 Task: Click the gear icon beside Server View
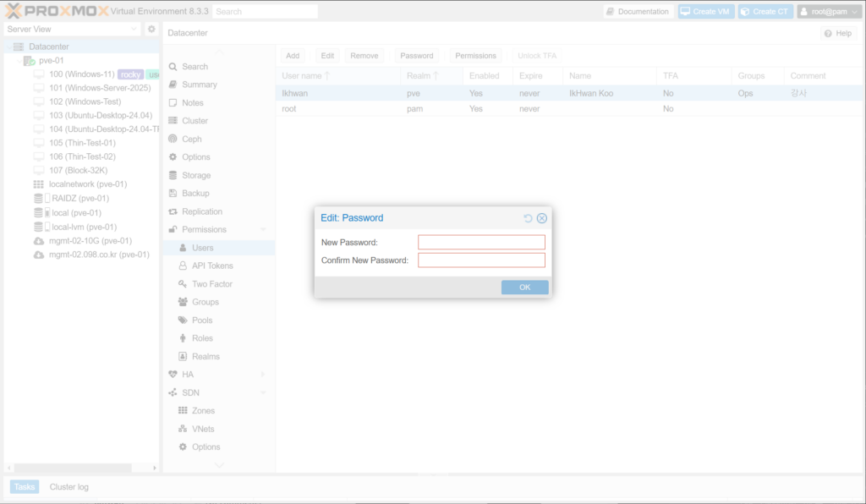pos(151,29)
